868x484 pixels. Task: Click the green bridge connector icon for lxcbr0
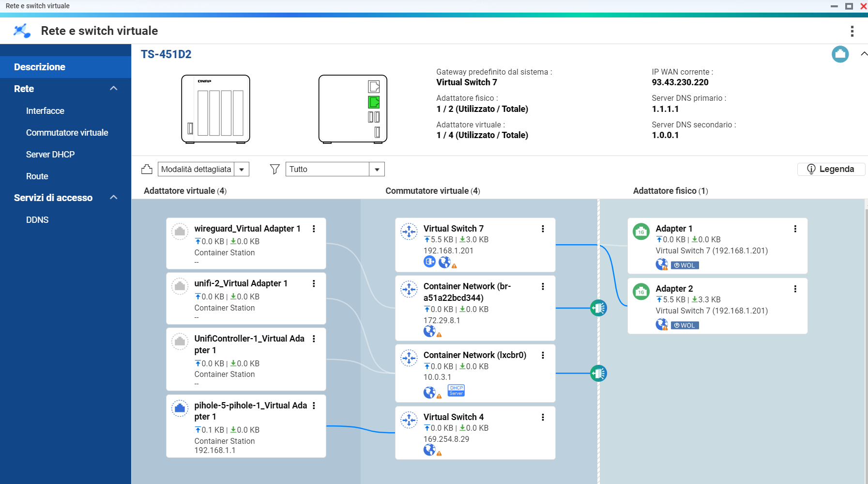pyautogui.click(x=598, y=374)
